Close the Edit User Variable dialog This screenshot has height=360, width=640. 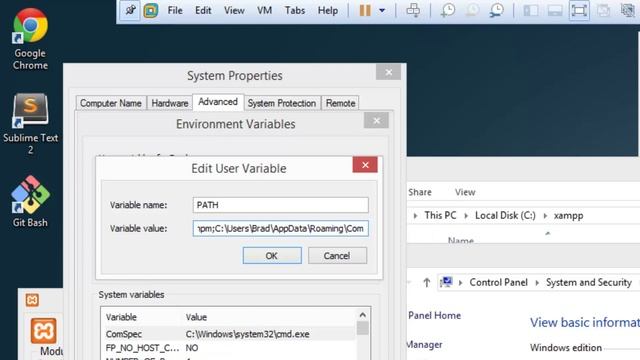click(x=365, y=165)
